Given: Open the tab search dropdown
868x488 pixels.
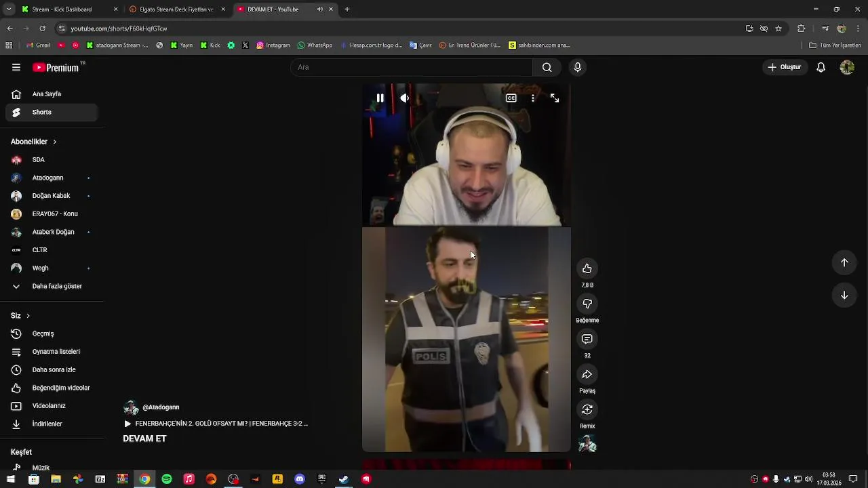Looking at the screenshot, I should (9, 9).
